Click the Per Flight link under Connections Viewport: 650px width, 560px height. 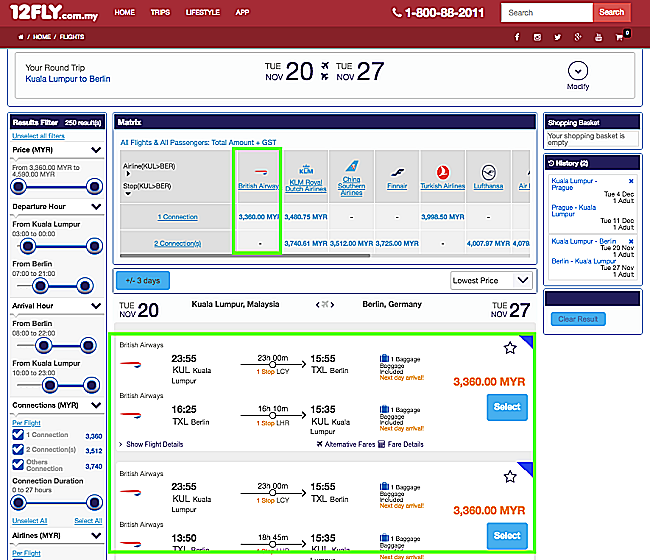(26, 423)
